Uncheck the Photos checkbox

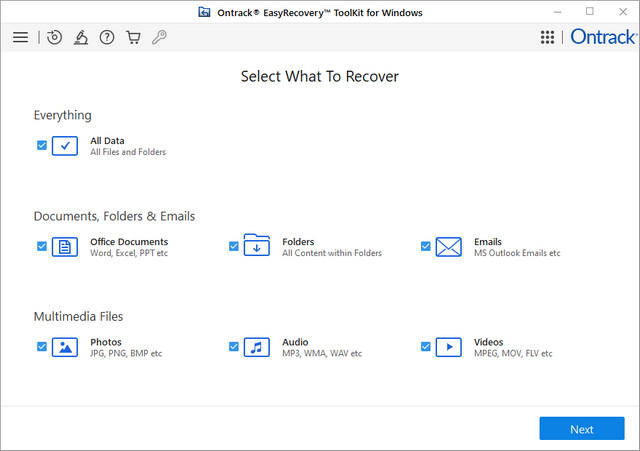[x=42, y=347]
